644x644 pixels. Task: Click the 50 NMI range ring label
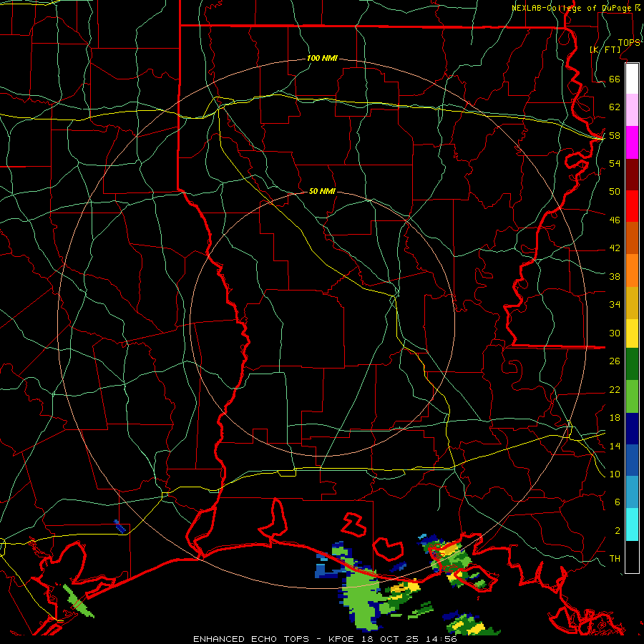(x=322, y=191)
